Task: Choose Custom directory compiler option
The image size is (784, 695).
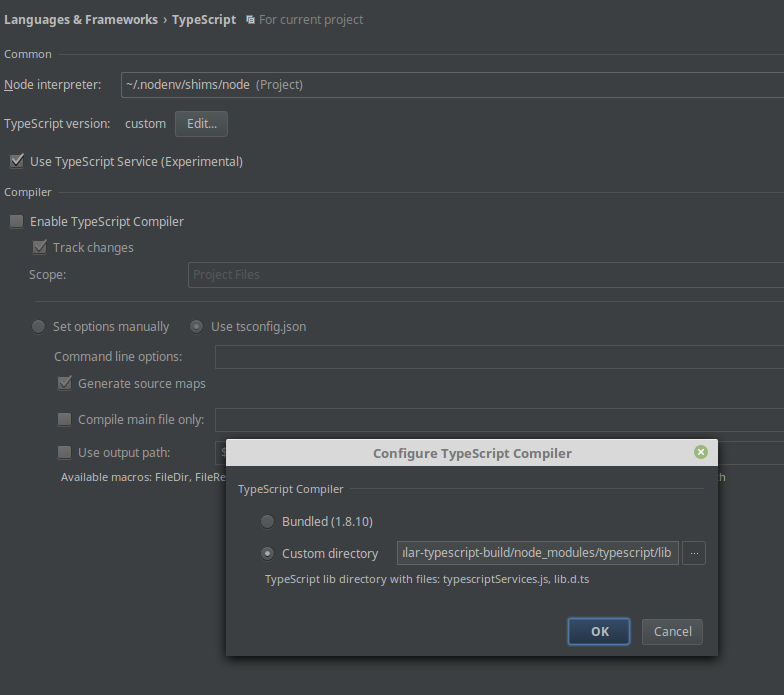Action: (x=268, y=554)
